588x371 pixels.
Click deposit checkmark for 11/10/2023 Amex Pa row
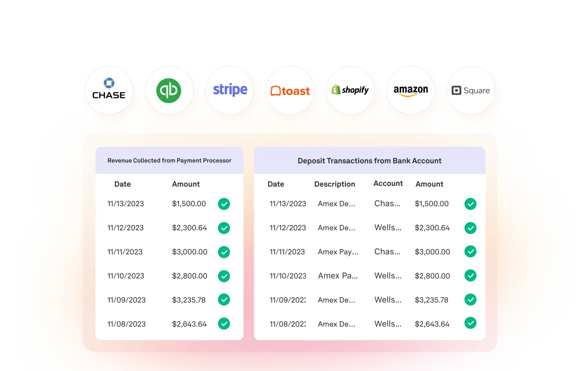[x=470, y=275]
